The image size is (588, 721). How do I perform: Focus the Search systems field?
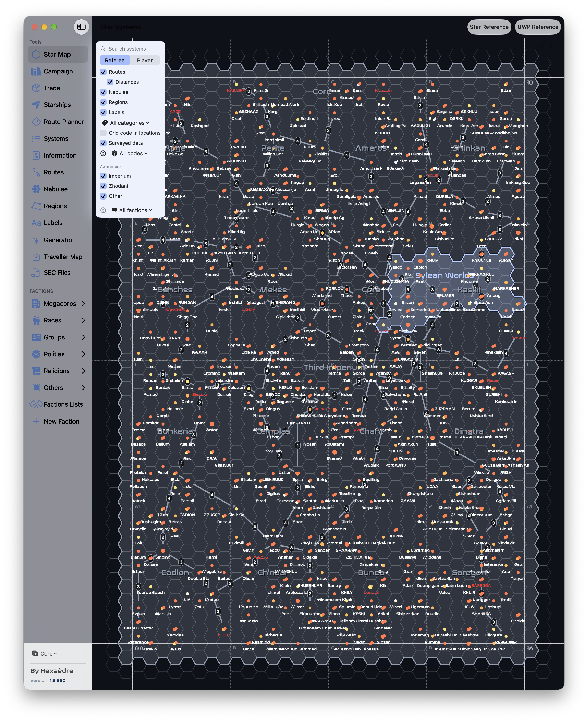pyautogui.click(x=130, y=49)
